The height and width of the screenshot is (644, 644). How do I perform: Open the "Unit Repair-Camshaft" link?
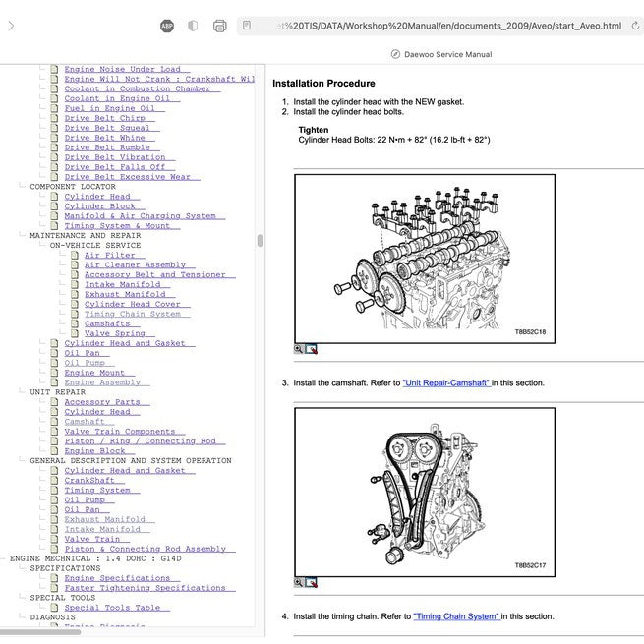click(x=446, y=383)
